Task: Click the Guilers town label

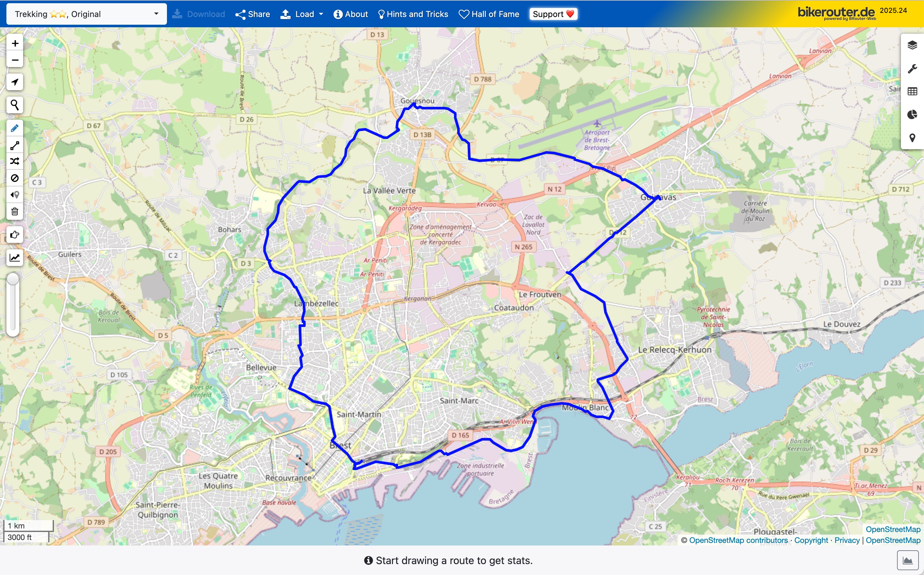Action: click(x=70, y=254)
